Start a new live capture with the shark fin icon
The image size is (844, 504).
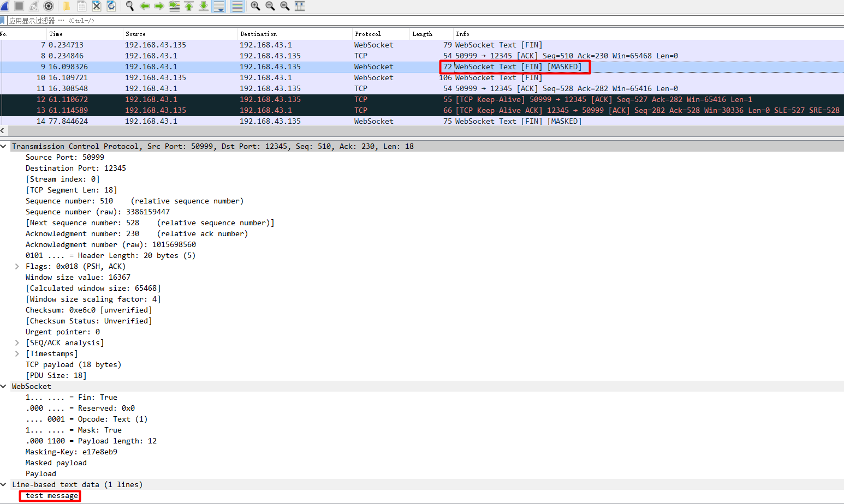(5, 6)
